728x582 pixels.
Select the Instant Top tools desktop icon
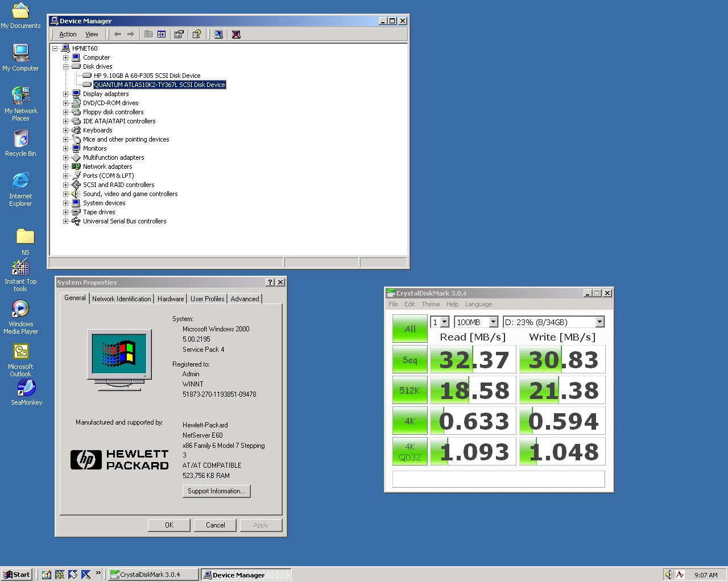(20, 275)
